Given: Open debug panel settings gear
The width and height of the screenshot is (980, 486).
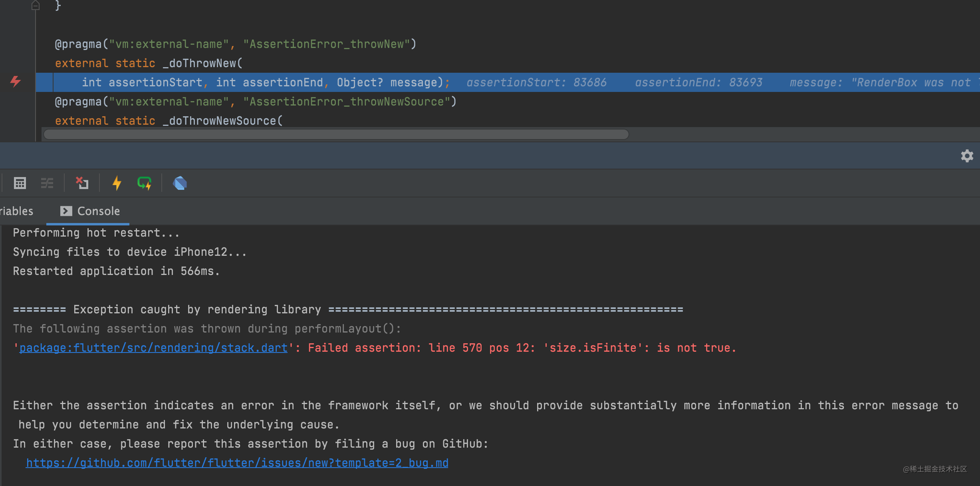Looking at the screenshot, I should point(967,156).
